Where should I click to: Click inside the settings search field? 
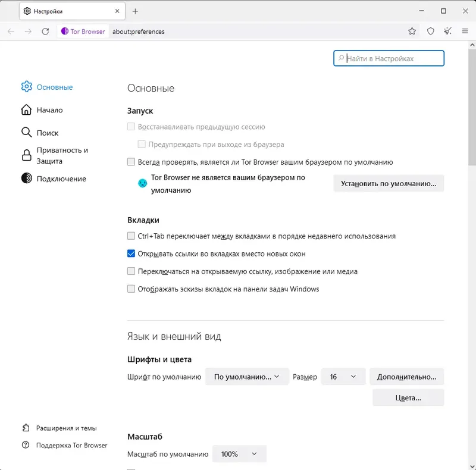click(x=389, y=58)
